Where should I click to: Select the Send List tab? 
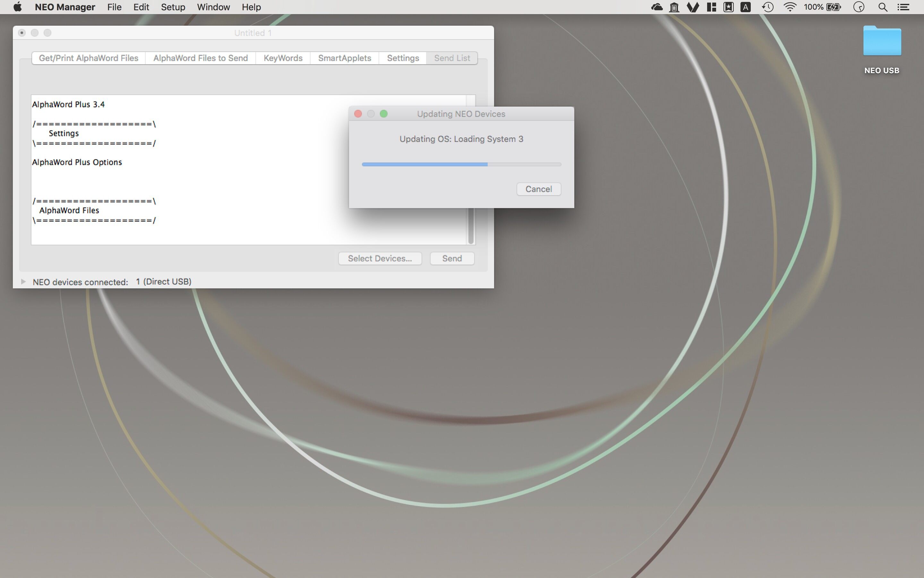coord(452,58)
